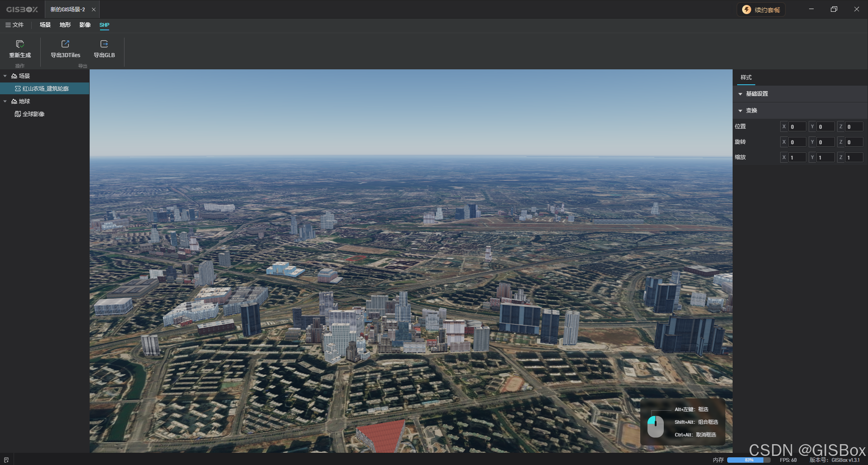Click the Alt+左键 框选 hint text

[691, 409]
